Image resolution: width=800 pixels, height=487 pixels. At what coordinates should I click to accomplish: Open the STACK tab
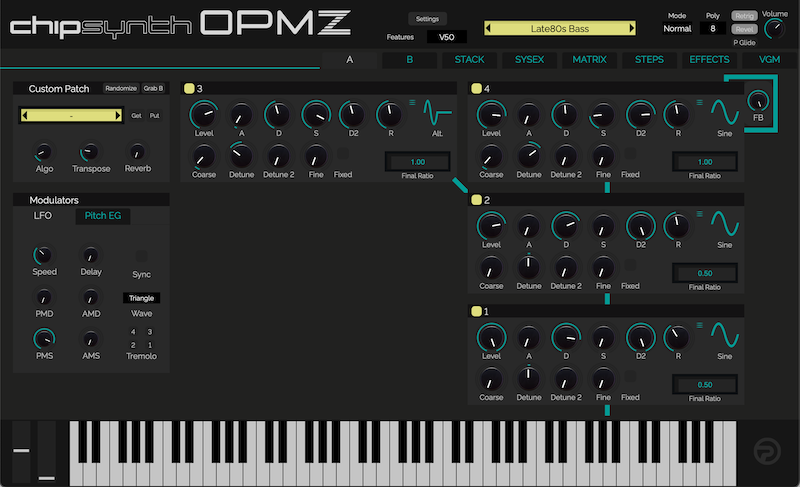point(469,60)
